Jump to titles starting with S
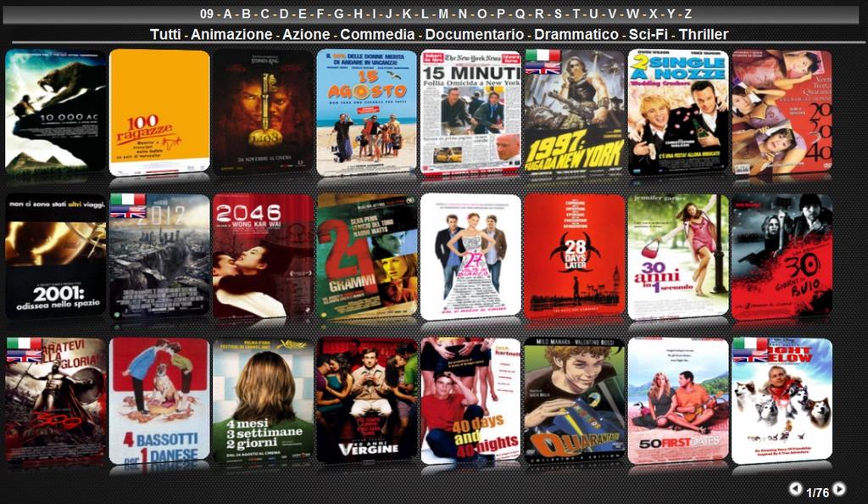 click(558, 14)
